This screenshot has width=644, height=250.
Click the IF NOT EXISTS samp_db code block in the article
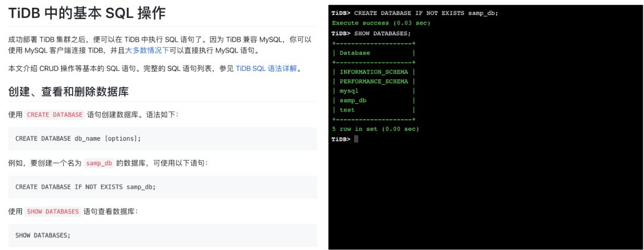pyautogui.click(x=163, y=187)
